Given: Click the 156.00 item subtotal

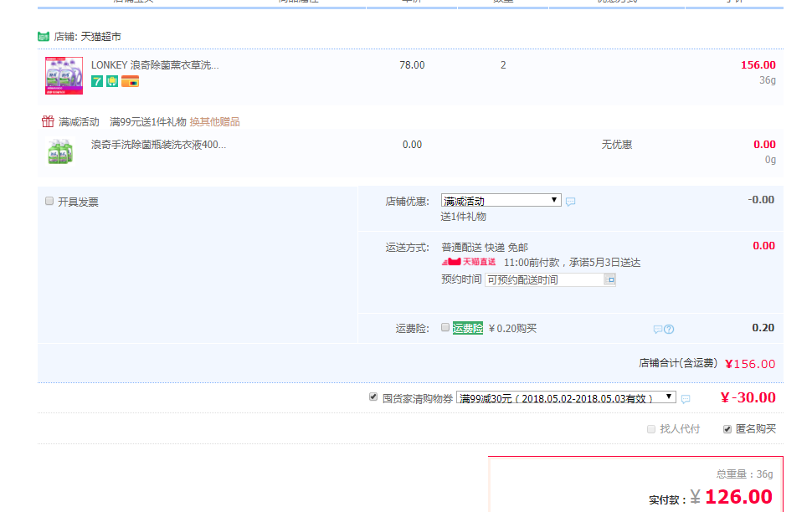Looking at the screenshot, I should tap(758, 65).
